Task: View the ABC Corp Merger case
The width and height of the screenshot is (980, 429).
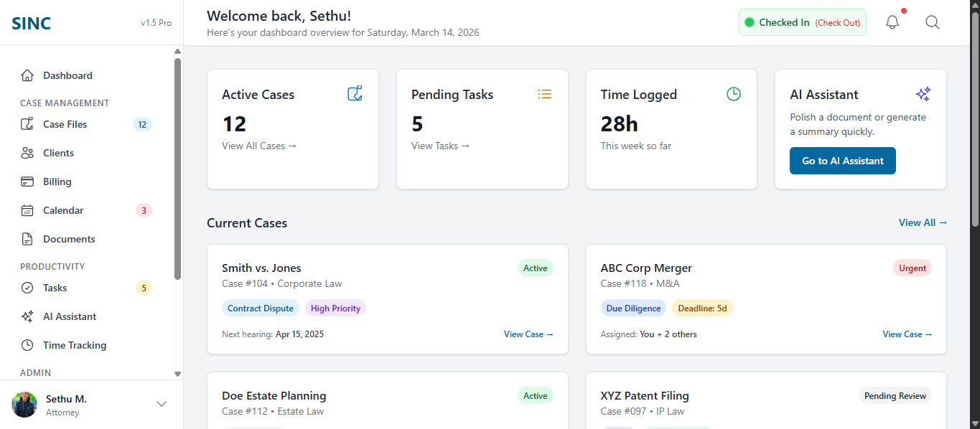Action: [907, 334]
